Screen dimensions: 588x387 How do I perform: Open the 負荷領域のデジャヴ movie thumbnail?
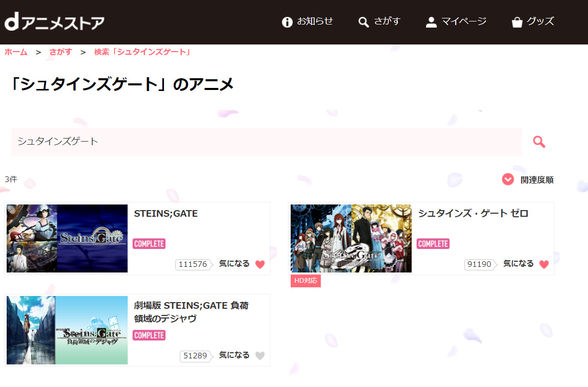point(67,330)
